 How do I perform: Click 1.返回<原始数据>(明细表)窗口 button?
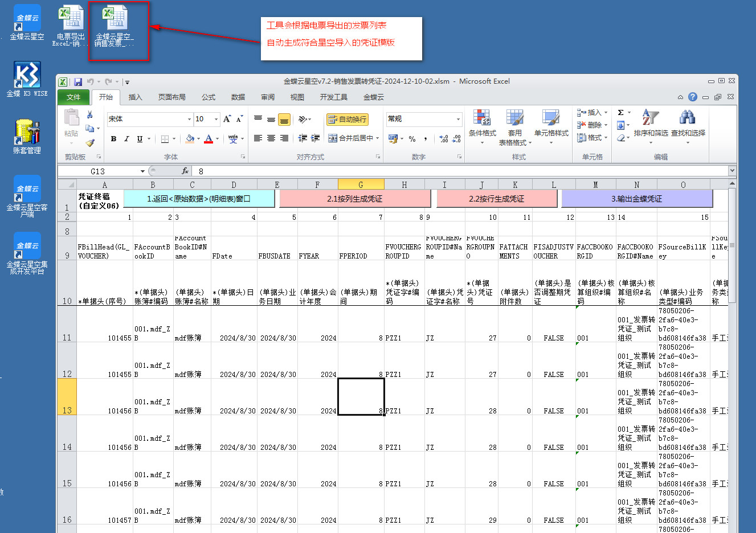pos(199,199)
